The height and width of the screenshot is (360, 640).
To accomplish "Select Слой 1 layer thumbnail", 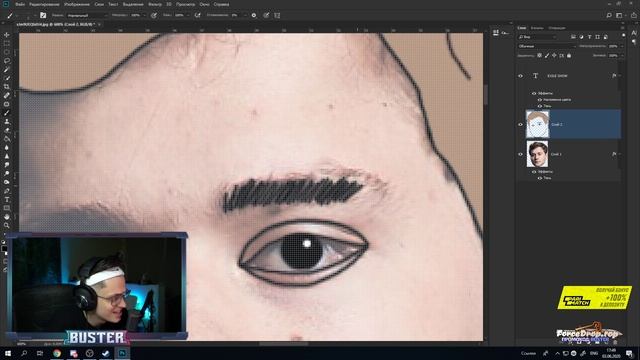I will [x=537, y=154].
